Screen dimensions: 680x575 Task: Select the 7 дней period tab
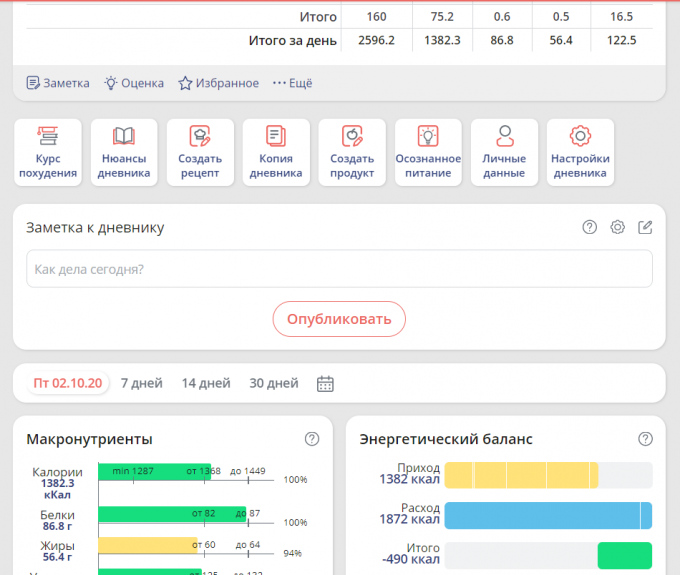141,383
